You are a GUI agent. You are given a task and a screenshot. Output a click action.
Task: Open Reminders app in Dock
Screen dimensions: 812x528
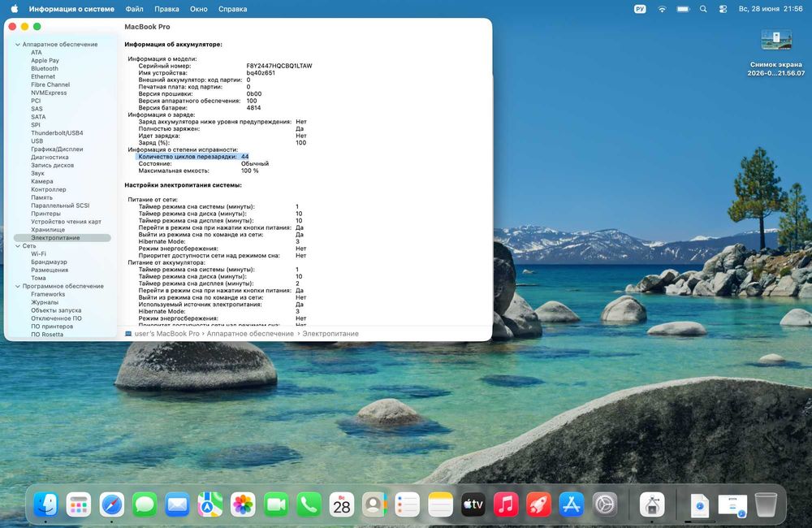[407, 504]
